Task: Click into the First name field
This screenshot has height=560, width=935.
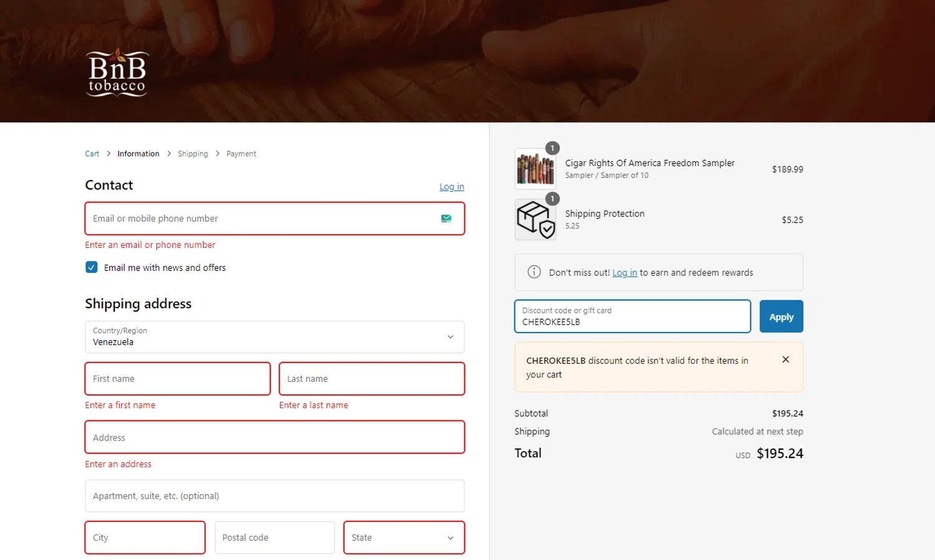Action: point(178,379)
